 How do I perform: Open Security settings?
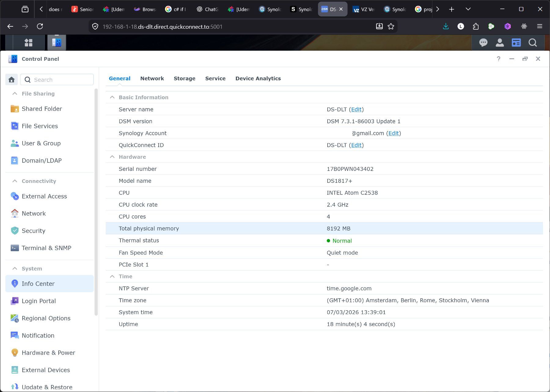click(x=50, y=231)
